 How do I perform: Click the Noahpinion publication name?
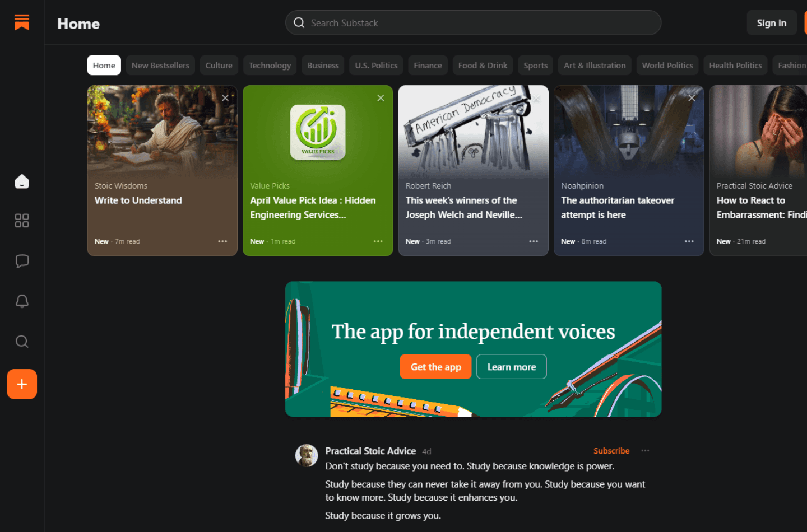pos(582,186)
